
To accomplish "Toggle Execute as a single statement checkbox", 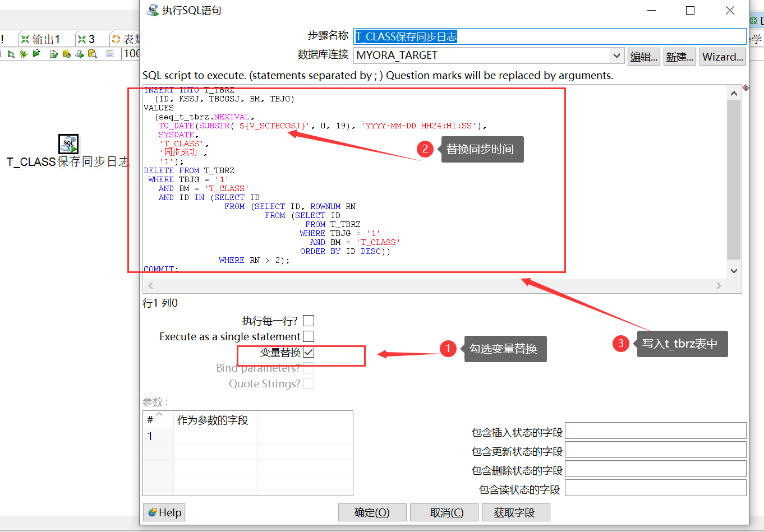I will pos(309,336).
